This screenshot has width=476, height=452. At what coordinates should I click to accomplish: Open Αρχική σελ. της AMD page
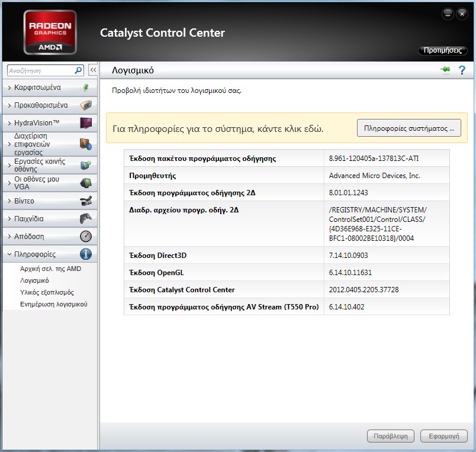(x=50, y=269)
